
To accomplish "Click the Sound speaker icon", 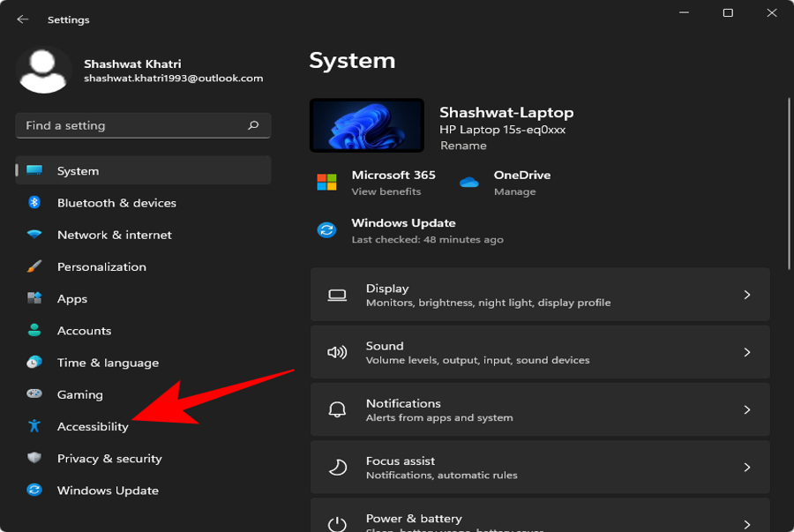I will [337, 352].
